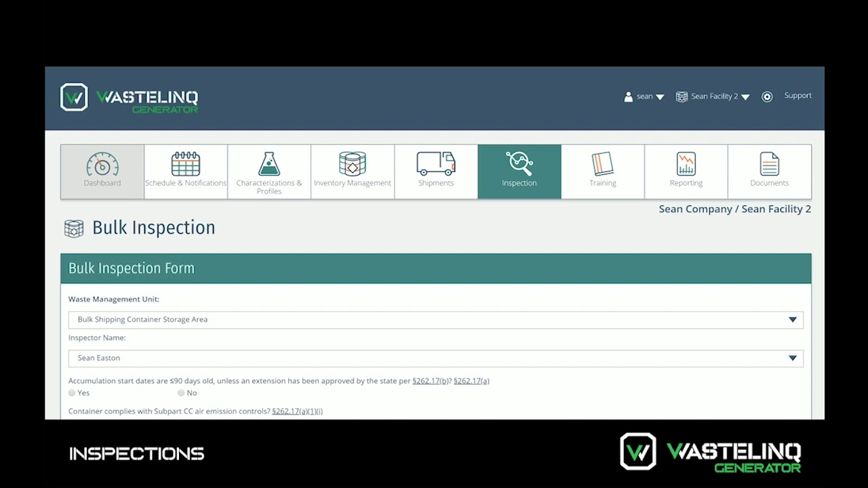Click the facility drums icon in header

pyautogui.click(x=682, y=97)
